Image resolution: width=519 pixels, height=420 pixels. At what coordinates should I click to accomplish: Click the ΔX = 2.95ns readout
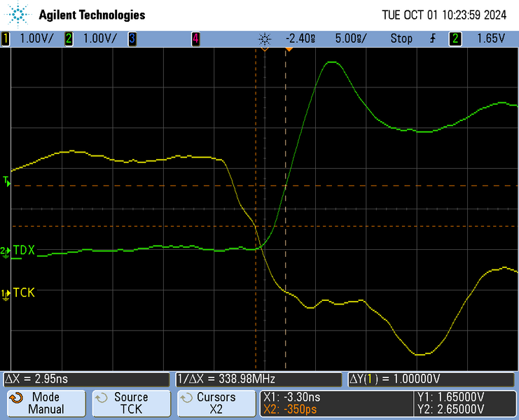tap(86, 379)
